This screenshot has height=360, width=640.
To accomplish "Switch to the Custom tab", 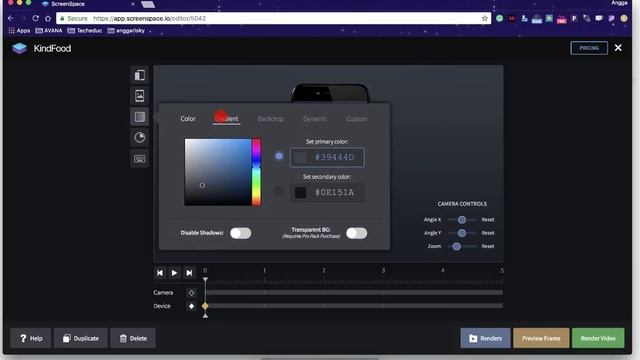I will [356, 119].
